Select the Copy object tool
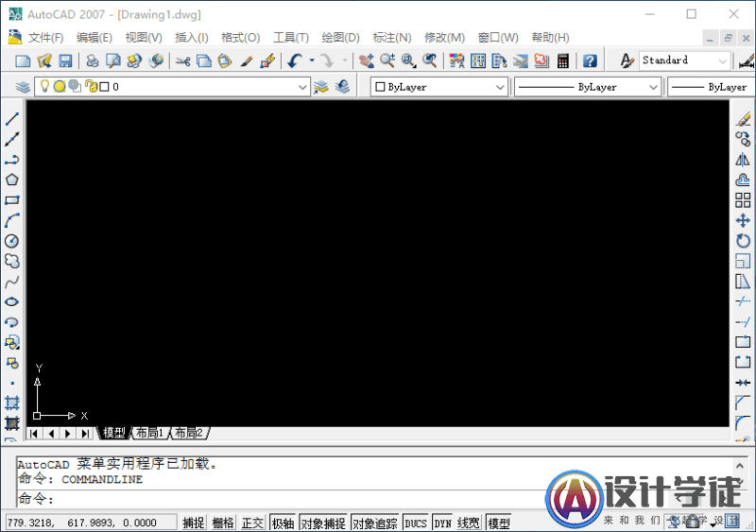This screenshot has width=756, height=532. point(743,139)
